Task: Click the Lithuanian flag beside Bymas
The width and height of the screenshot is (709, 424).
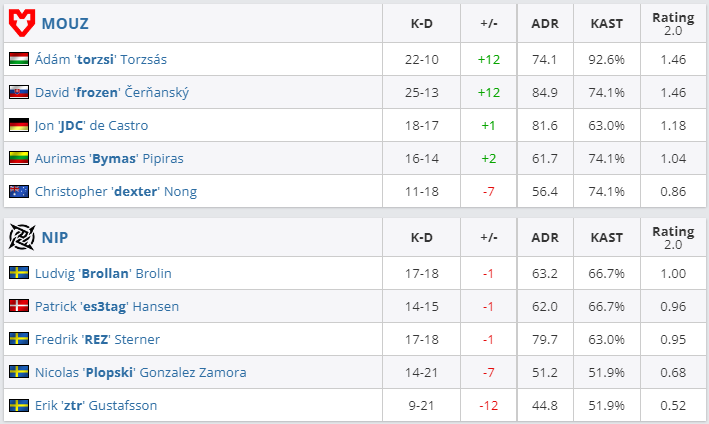Action: [19, 158]
